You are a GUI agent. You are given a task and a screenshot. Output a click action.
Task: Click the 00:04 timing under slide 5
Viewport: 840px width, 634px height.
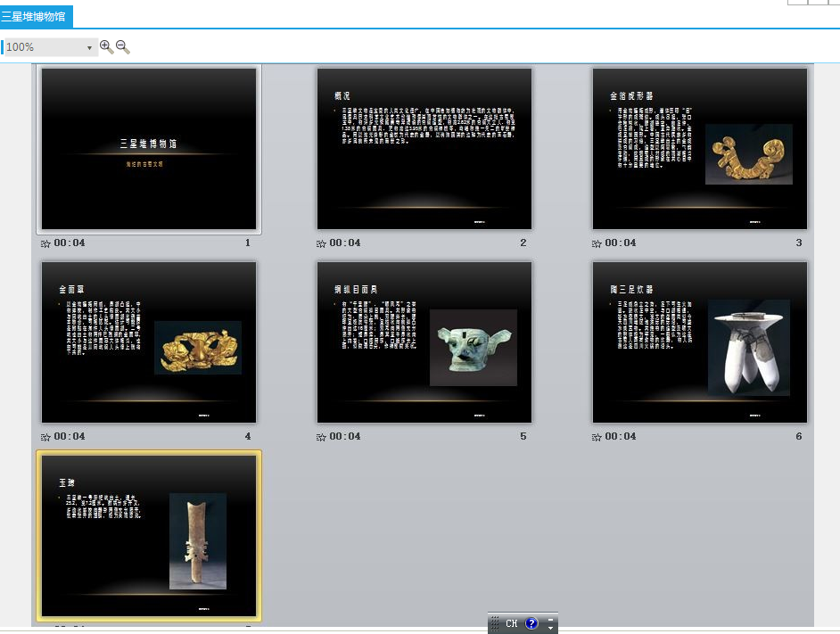[345, 437]
